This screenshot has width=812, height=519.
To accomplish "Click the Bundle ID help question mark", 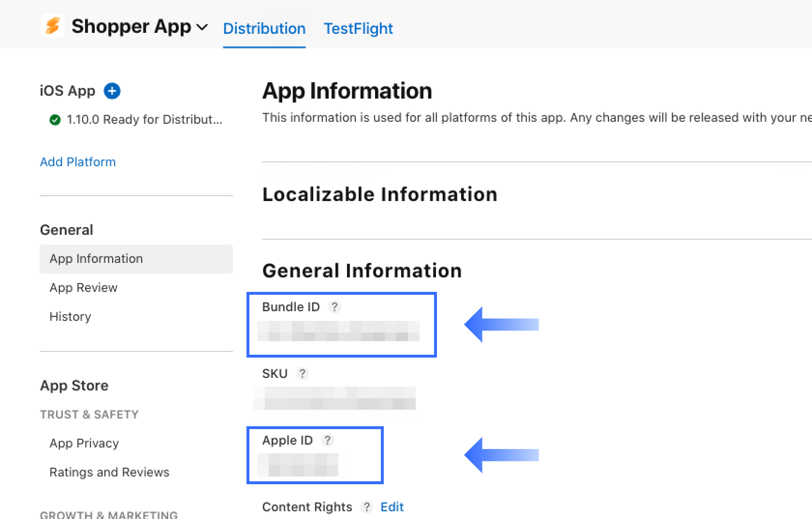I will click(x=334, y=307).
